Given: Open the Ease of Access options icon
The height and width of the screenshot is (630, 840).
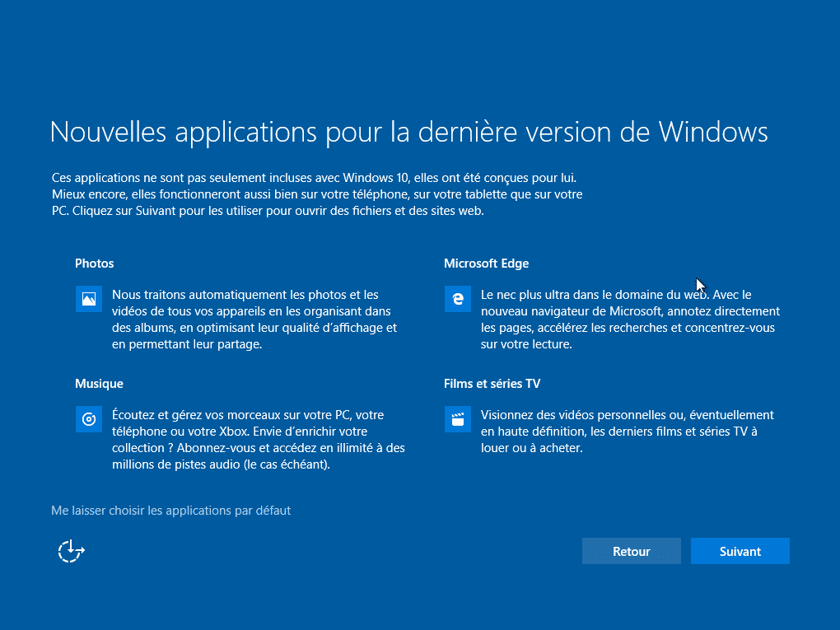Looking at the screenshot, I should click(x=72, y=551).
